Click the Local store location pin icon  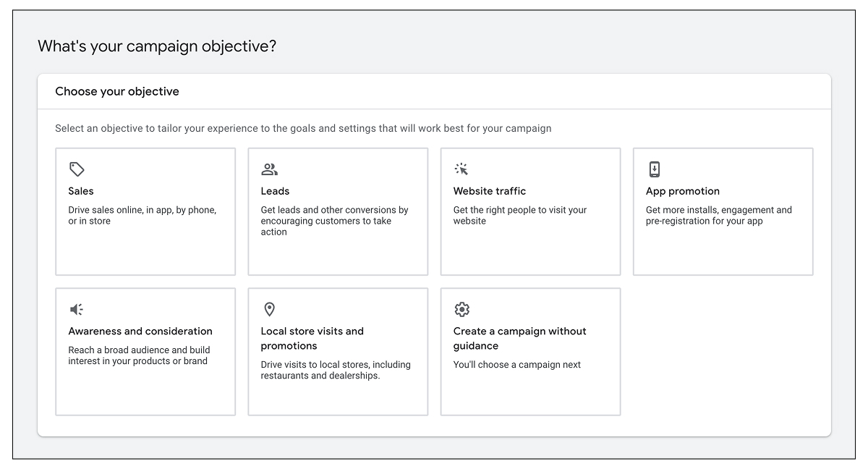[269, 310]
